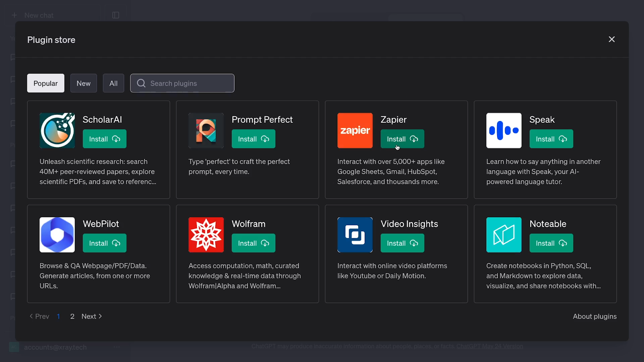This screenshot has height=362, width=644.
Task: Go to the Prev page
Action: [x=39, y=317]
